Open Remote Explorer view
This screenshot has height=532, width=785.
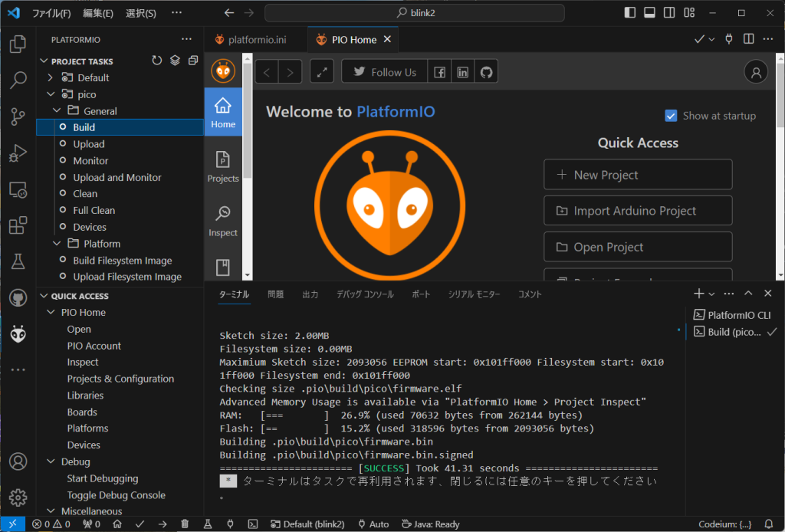pos(18,189)
